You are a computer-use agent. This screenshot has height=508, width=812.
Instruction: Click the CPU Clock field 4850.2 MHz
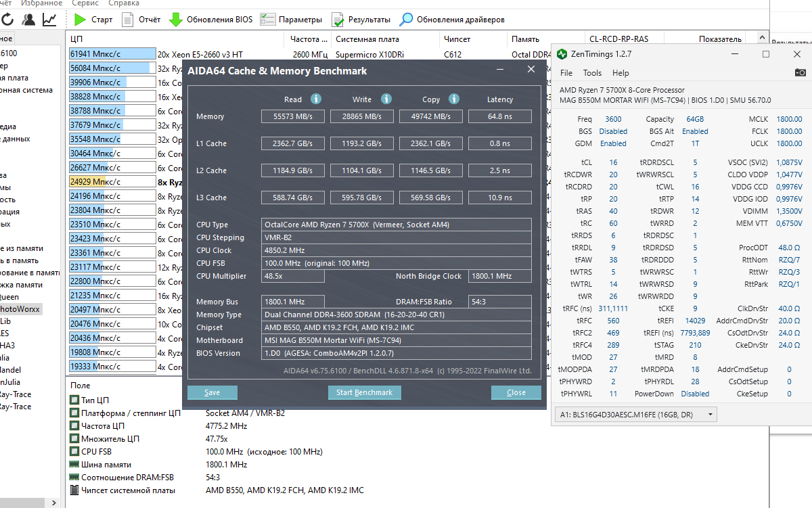tap(397, 250)
